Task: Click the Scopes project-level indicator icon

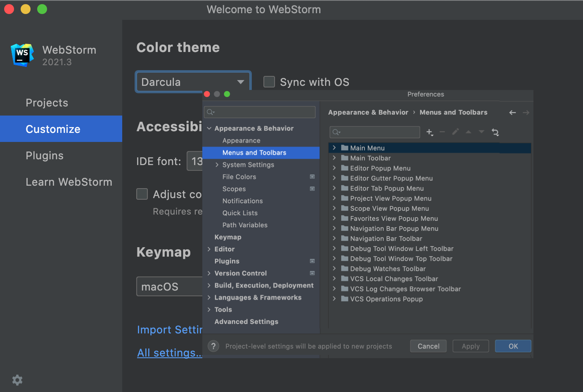Action: pyautogui.click(x=312, y=189)
